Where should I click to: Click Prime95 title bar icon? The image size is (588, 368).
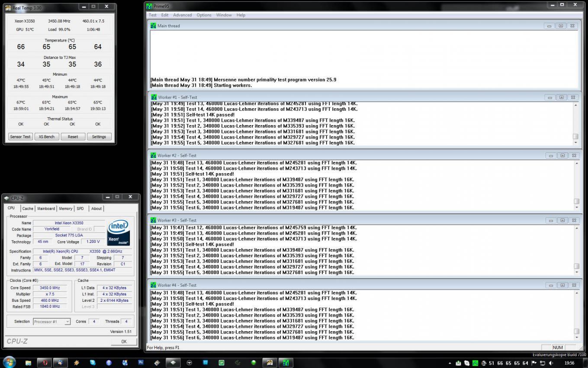pyautogui.click(x=149, y=6)
